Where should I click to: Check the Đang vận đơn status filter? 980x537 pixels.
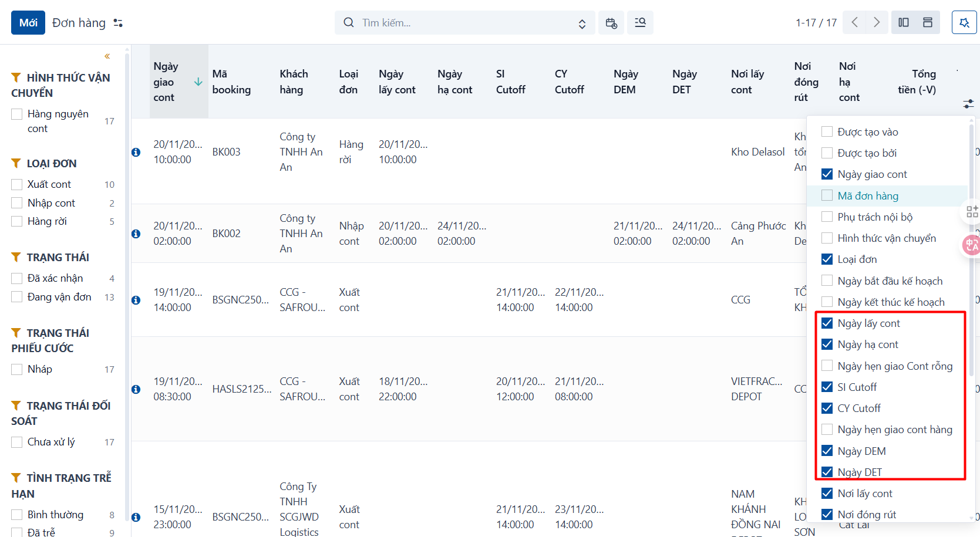pos(17,297)
